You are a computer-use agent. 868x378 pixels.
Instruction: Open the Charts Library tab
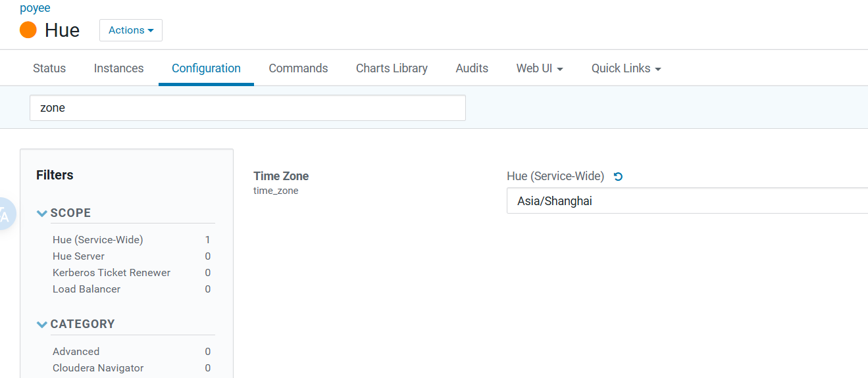(392, 68)
